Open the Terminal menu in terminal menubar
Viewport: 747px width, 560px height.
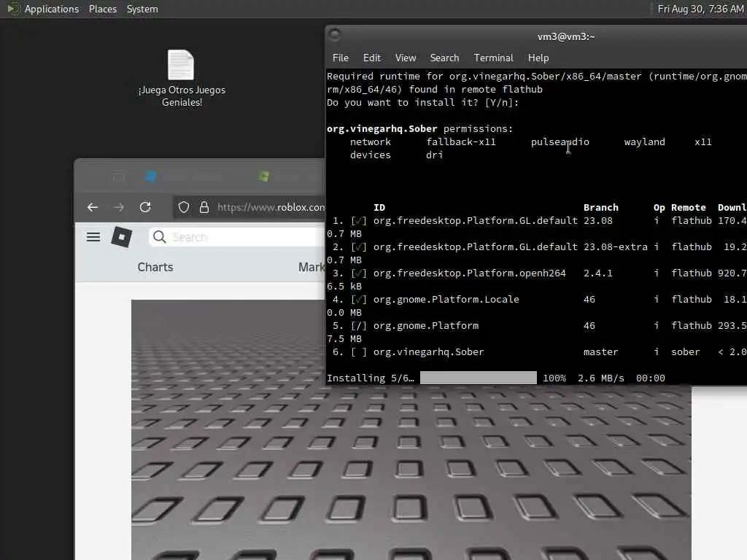494,58
